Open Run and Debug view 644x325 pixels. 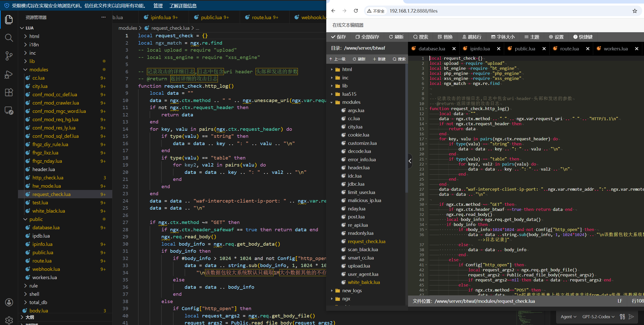(9, 74)
